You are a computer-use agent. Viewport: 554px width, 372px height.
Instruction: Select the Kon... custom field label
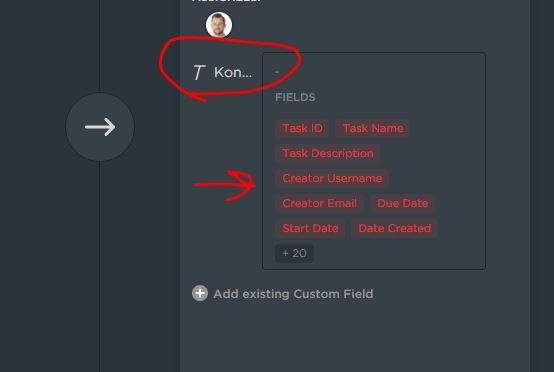(x=233, y=72)
